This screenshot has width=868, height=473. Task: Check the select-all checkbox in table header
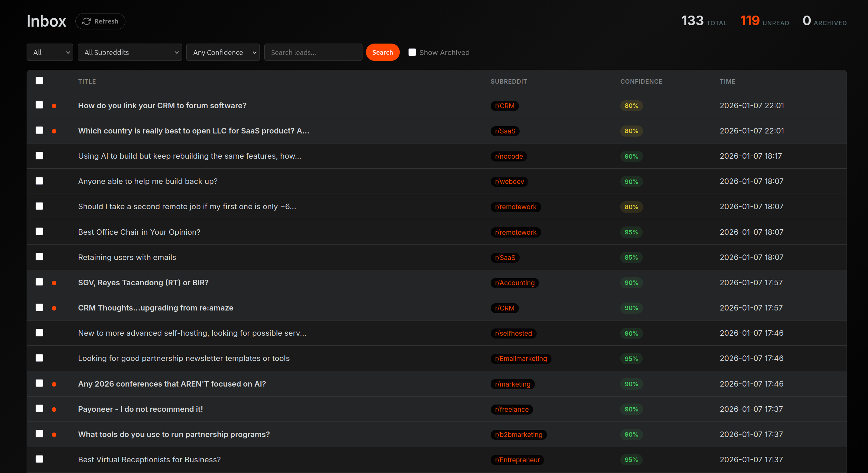tap(39, 81)
